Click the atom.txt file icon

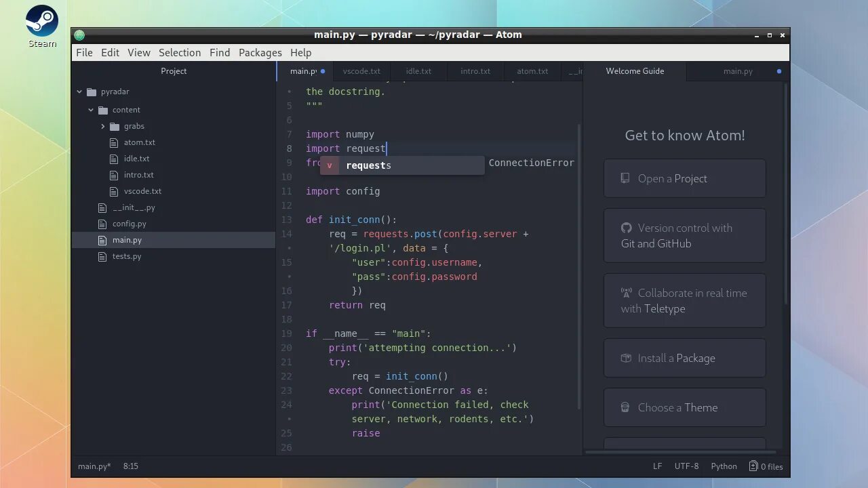(115, 142)
